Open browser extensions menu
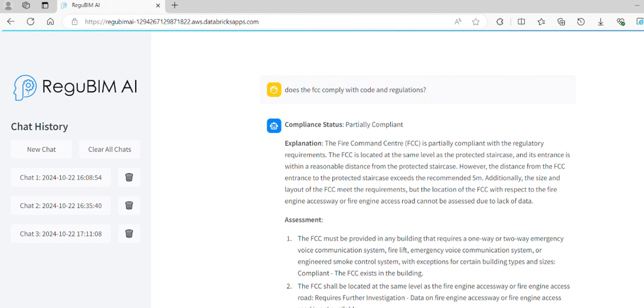644x308 pixels. (500, 22)
